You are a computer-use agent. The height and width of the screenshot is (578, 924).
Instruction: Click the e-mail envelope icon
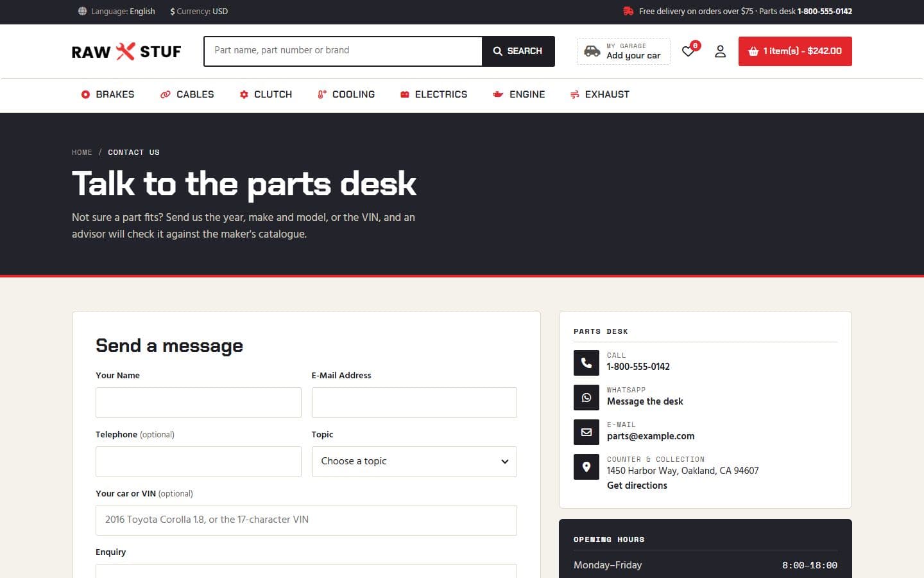[x=586, y=432]
